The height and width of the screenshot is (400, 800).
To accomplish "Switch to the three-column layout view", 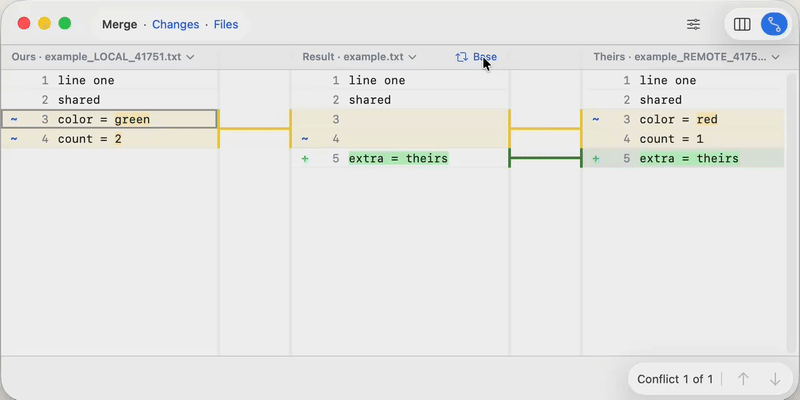I will [742, 24].
